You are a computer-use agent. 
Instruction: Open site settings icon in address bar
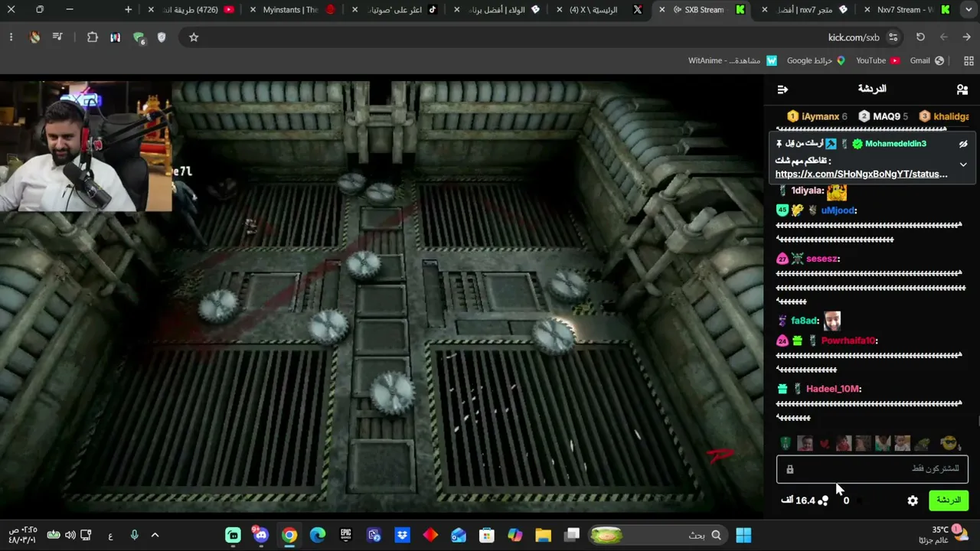(893, 37)
